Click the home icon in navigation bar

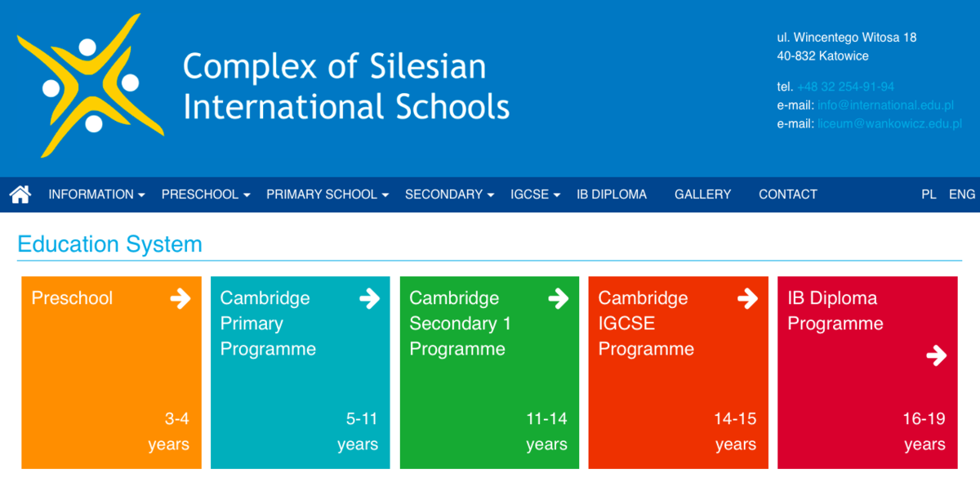click(20, 194)
